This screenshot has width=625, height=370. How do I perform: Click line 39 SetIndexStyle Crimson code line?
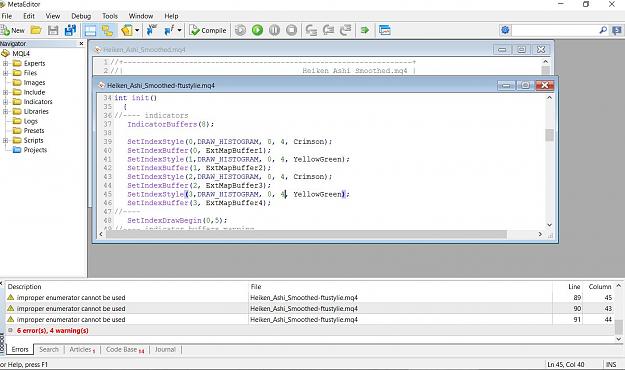tap(229, 142)
